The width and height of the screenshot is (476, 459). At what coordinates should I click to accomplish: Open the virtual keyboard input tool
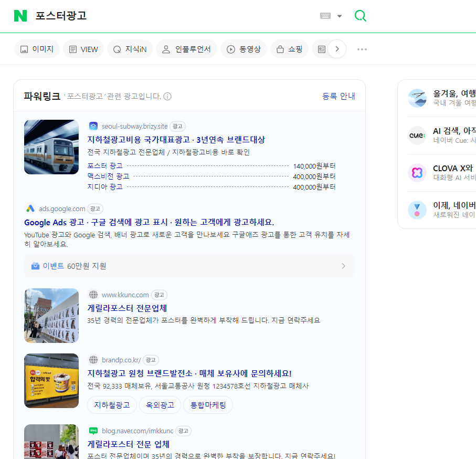click(325, 16)
